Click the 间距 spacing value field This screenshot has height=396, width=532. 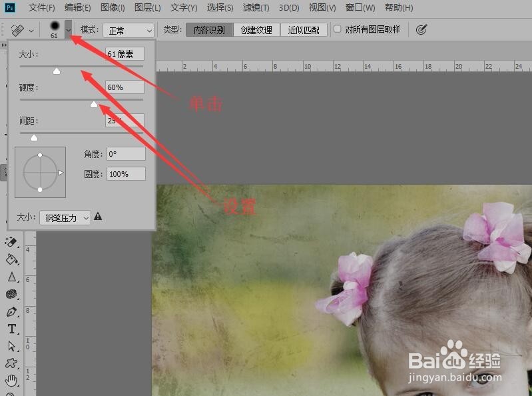coord(125,120)
